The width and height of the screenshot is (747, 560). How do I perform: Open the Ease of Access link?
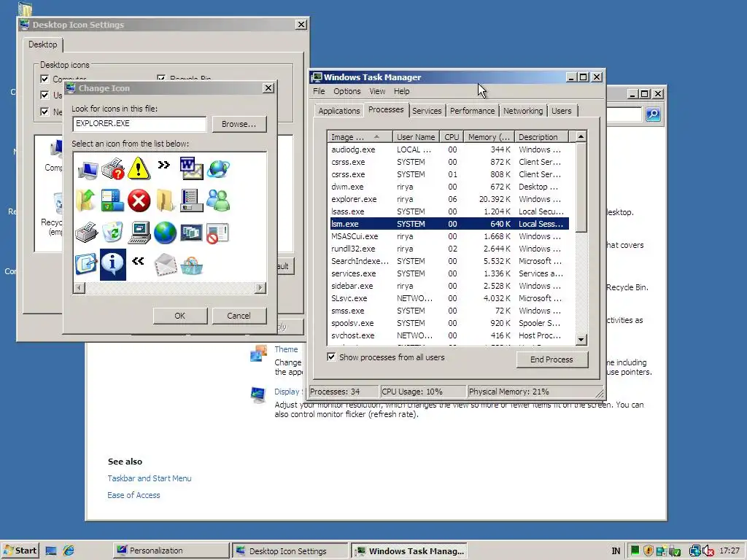(133, 495)
